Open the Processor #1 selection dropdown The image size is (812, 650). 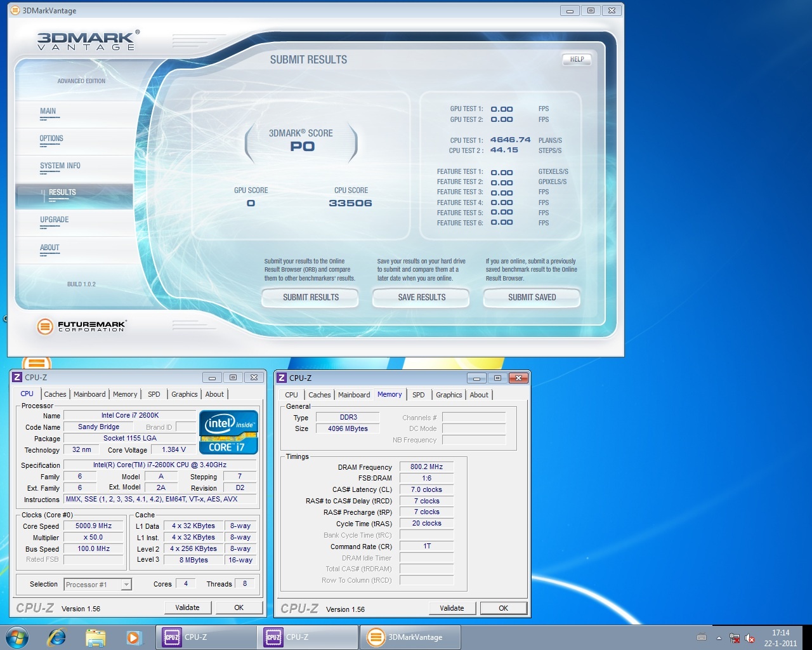point(98,585)
